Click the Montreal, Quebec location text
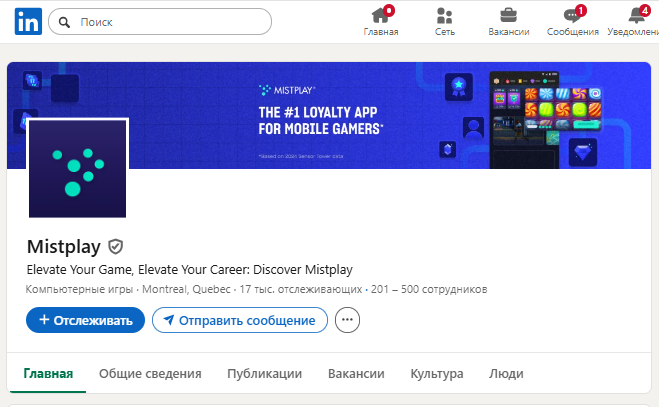 coord(186,289)
